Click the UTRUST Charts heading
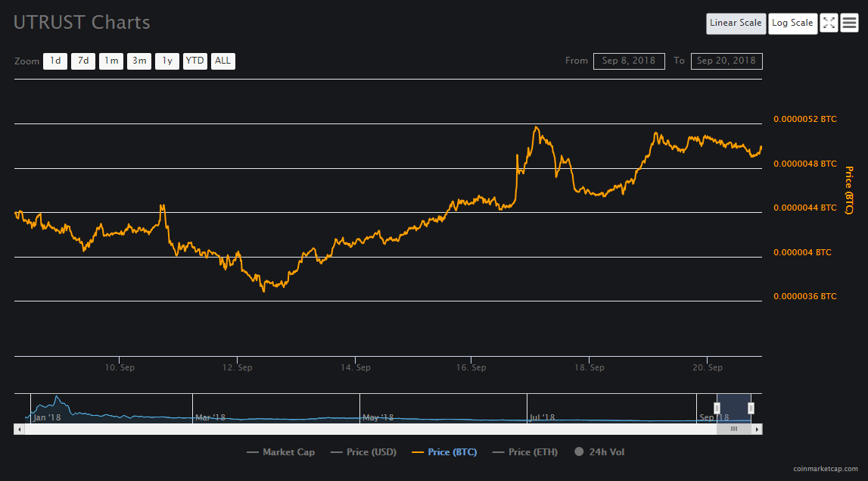868x481 pixels. 82,23
